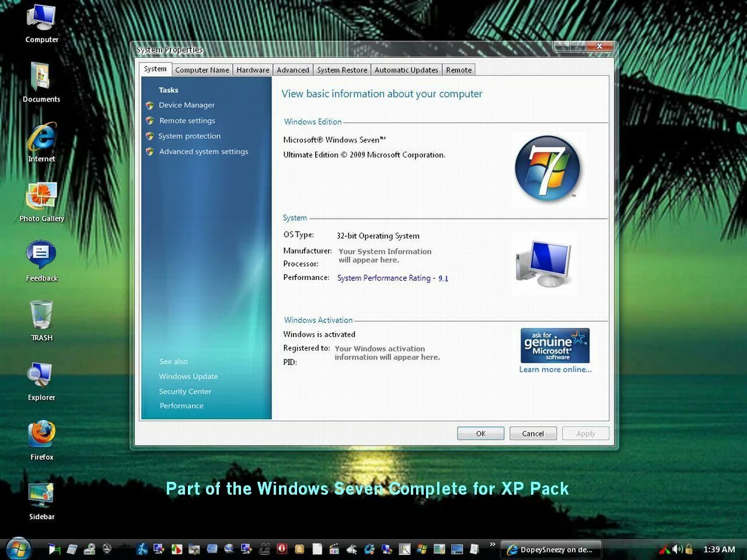Open the Sidebar desktop icon
Image resolution: width=747 pixels, height=560 pixels.
(x=41, y=501)
